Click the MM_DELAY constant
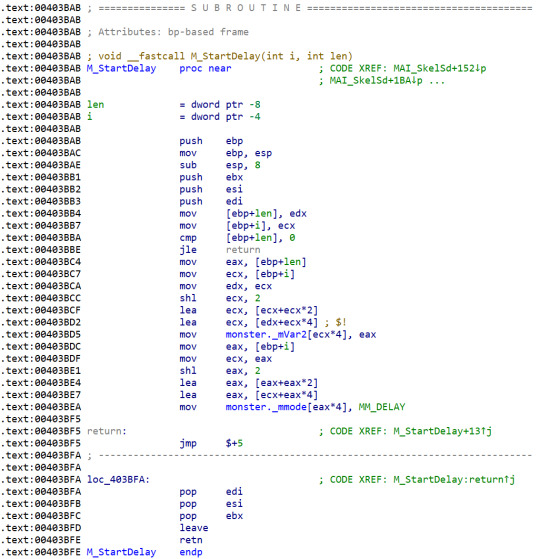540x559 pixels. pos(382,407)
